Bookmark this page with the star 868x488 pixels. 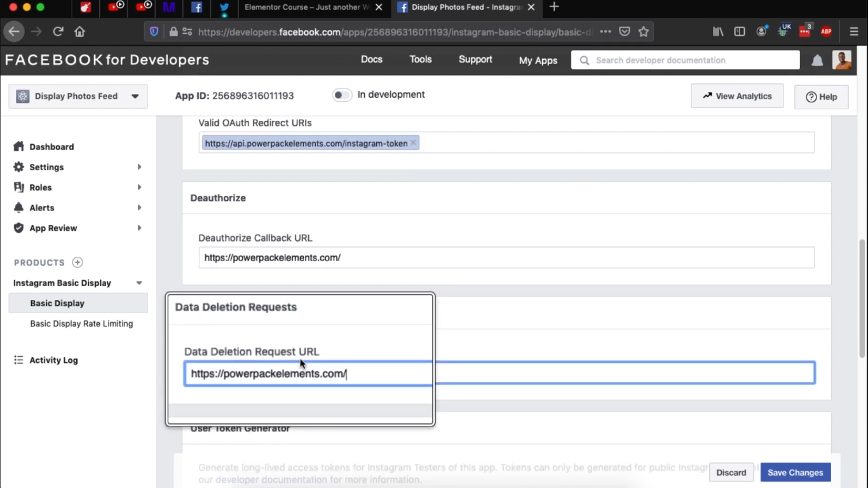644,31
